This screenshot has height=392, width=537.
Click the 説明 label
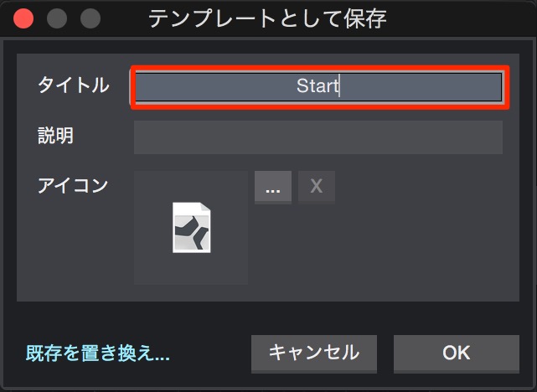click(55, 135)
